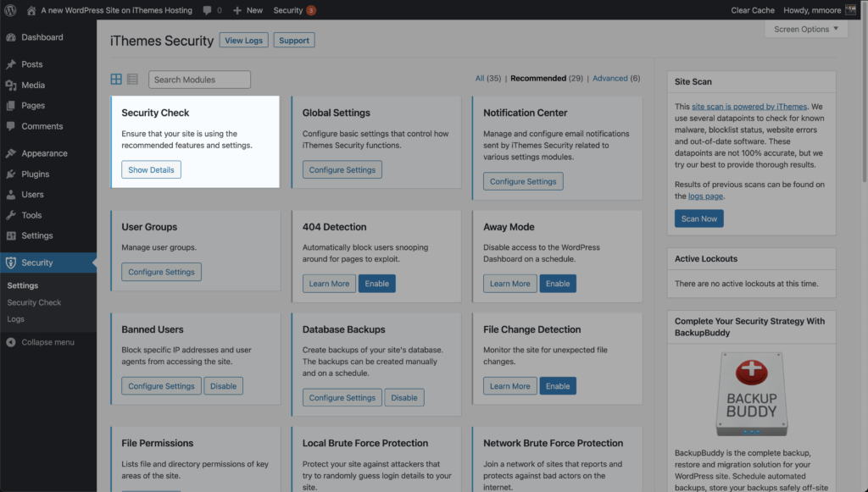
Task: Click the Security notification count badge
Action: [311, 10]
